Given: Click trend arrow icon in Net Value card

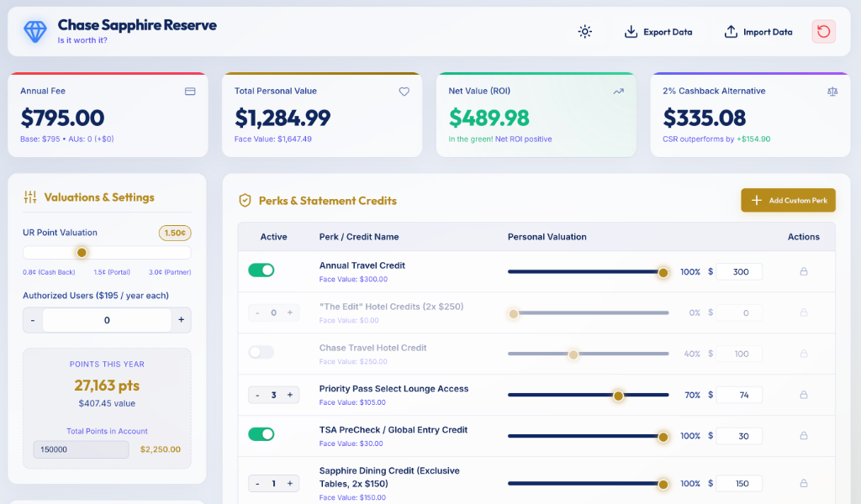Looking at the screenshot, I should 618,92.
